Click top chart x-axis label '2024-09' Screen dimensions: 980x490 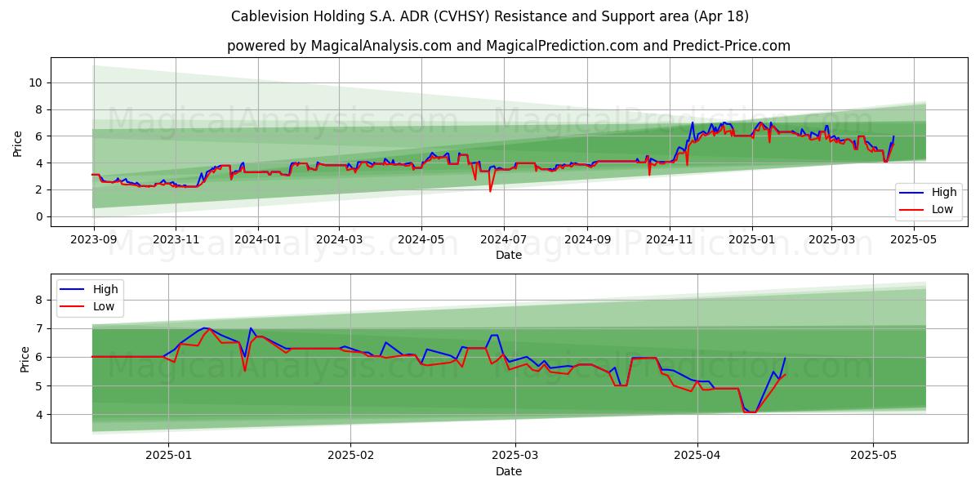click(x=586, y=240)
